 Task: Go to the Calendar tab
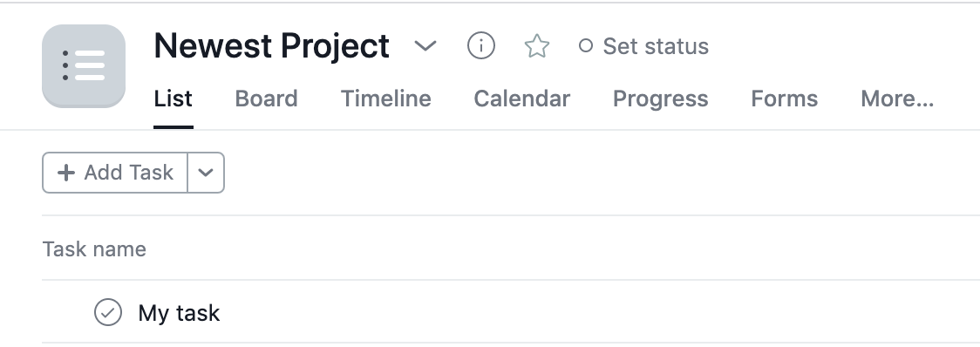[x=522, y=99]
